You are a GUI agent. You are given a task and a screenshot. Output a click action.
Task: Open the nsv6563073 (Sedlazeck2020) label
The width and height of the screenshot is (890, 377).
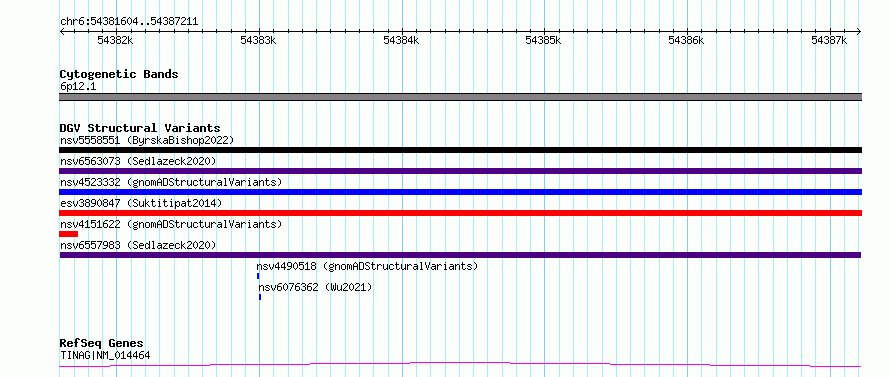tap(138, 161)
